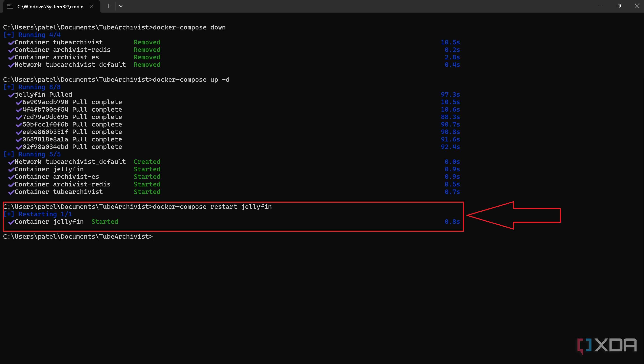Click the 0.8s restart duration value
Image resolution: width=644 pixels, height=364 pixels.
coord(452,222)
